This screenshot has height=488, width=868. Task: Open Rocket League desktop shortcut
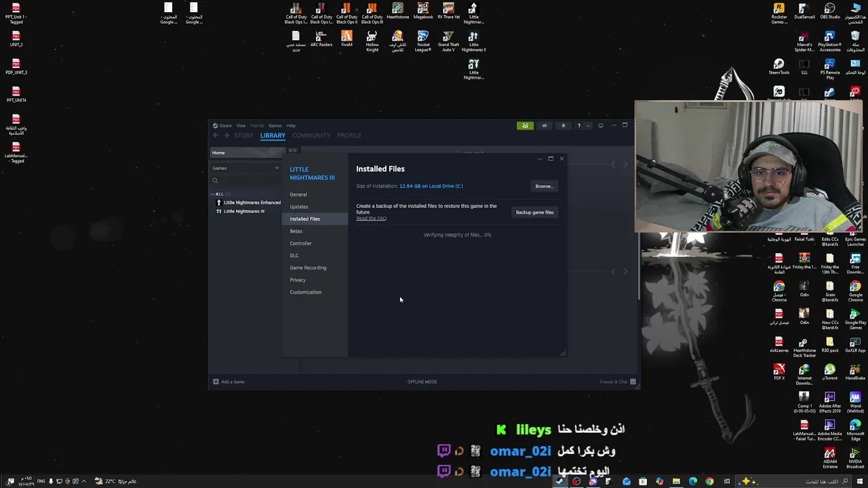pyautogui.click(x=423, y=41)
